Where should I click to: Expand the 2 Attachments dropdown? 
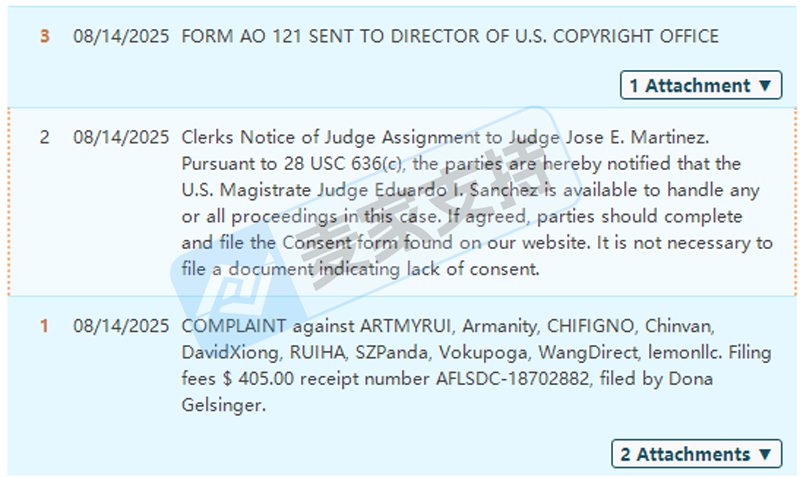click(696, 454)
